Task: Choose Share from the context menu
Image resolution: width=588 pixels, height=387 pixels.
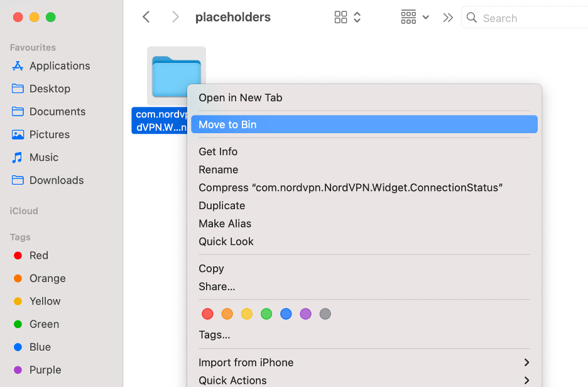Action: [216, 286]
